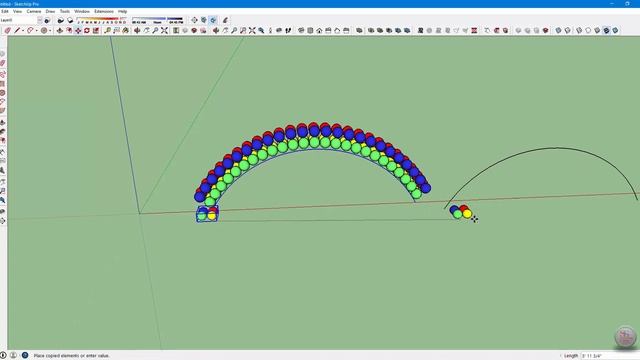The width and height of the screenshot is (640, 360).
Task: Apply Subtract solid tool
Action: (389, 30)
